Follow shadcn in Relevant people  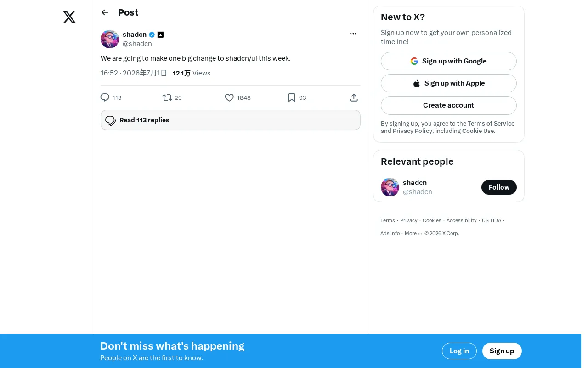499,187
